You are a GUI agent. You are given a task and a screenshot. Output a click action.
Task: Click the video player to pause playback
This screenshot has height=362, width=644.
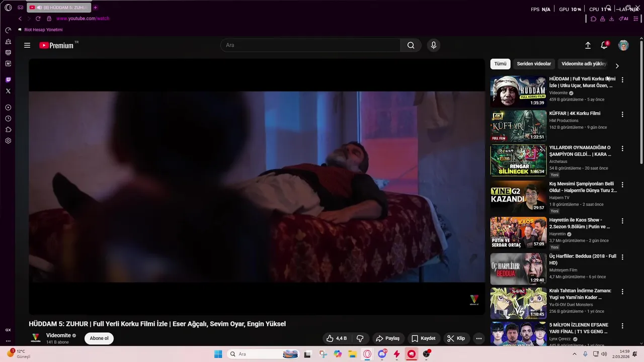257,187
